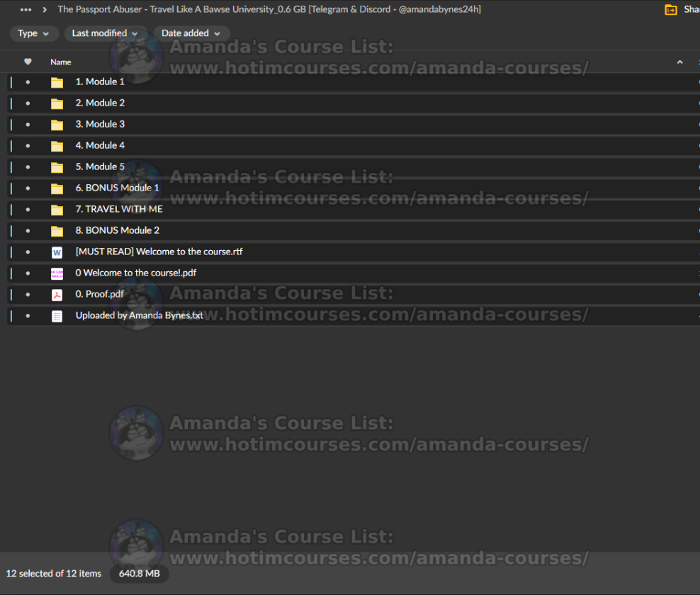Screen dimensions: 700x595
Task: Click the text file icon for Uploaded by Amanda Bynes
Action: coord(57,316)
